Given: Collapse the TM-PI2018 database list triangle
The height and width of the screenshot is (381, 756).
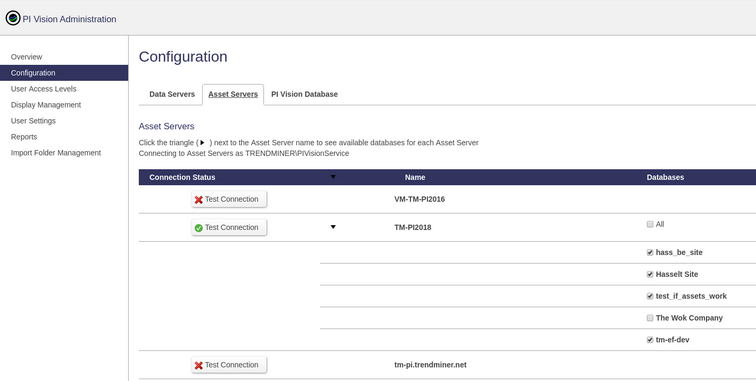Looking at the screenshot, I should pyautogui.click(x=333, y=227).
